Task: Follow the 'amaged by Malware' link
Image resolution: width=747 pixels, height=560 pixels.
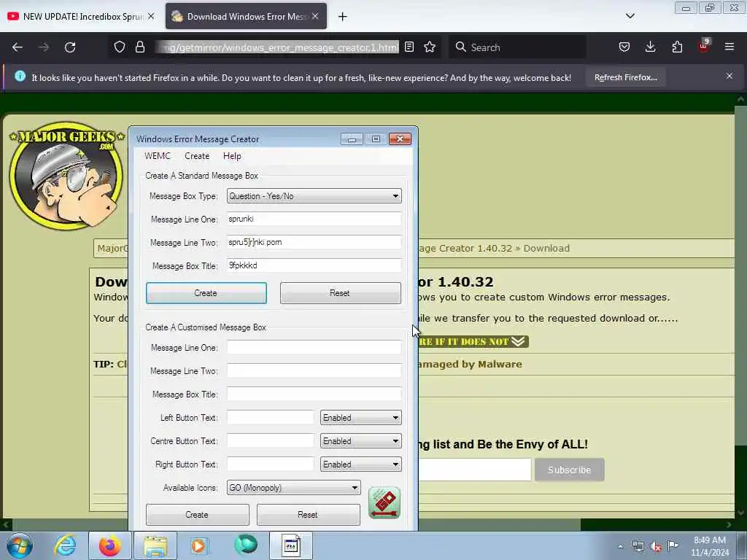Action: click(471, 365)
